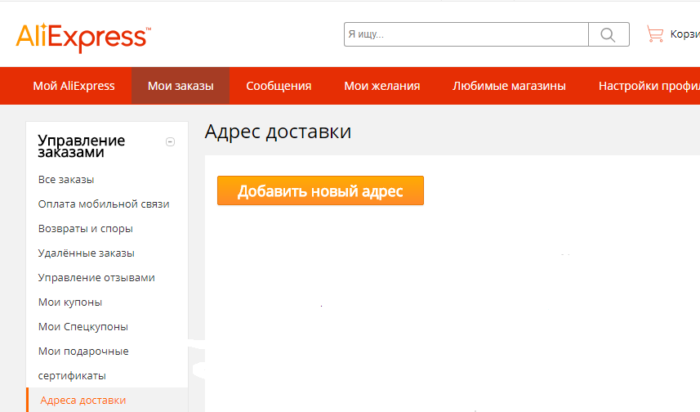The height and width of the screenshot is (412, 700).
Task: Open Управление отзывами link
Action: click(x=96, y=278)
